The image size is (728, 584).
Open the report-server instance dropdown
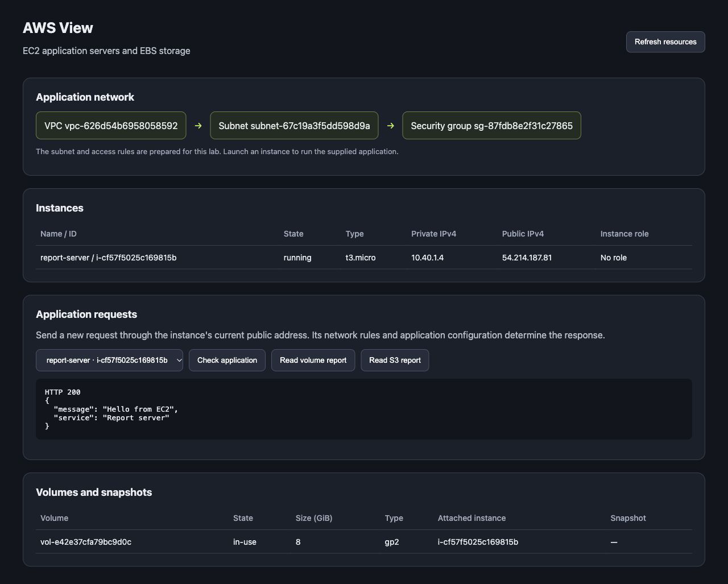[109, 361]
